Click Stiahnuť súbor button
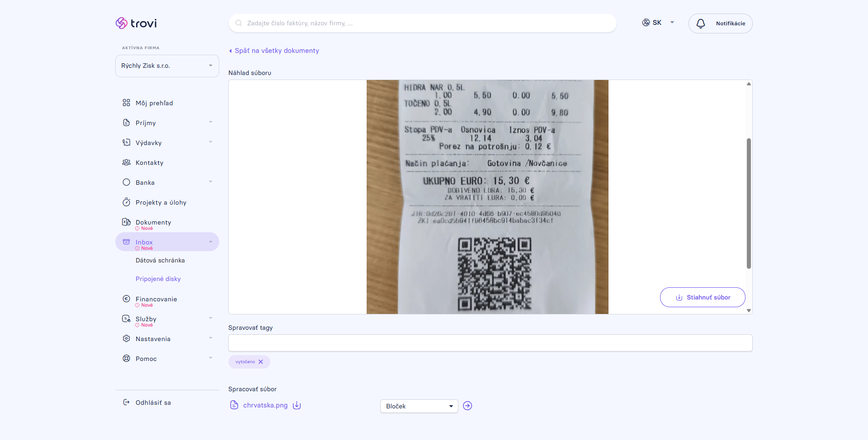The image size is (868, 440). pyautogui.click(x=703, y=297)
